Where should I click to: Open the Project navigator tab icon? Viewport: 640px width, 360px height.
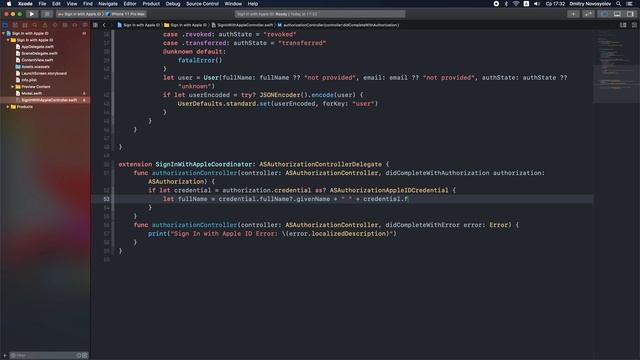click(x=5, y=25)
